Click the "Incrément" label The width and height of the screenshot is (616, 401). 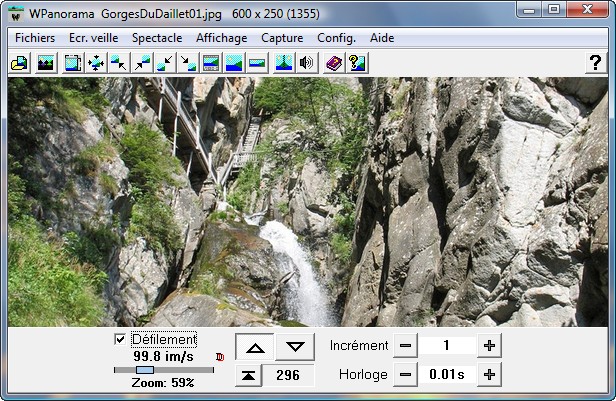359,346
